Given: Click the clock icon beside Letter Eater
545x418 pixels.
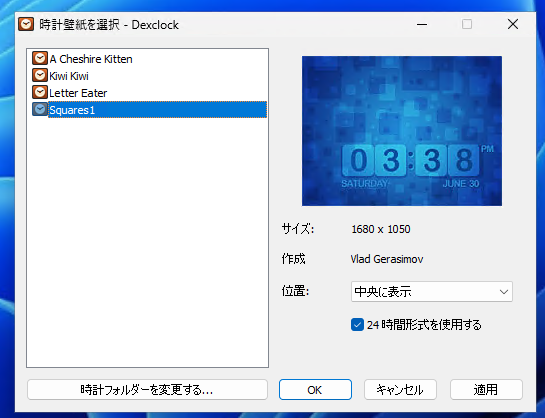Looking at the screenshot, I should click(40, 92).
